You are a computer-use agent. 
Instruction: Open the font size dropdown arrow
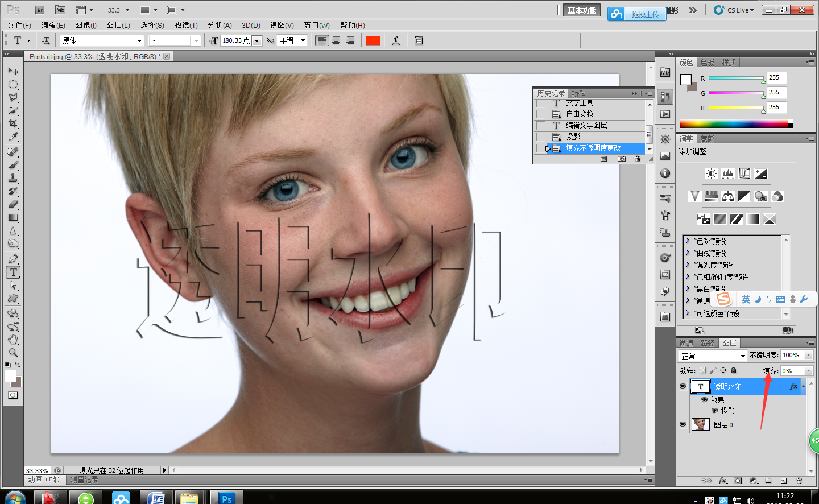point(257,40)
